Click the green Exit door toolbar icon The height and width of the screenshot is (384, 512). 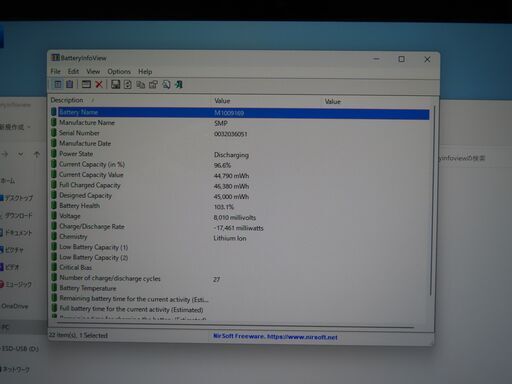[179, 85]
